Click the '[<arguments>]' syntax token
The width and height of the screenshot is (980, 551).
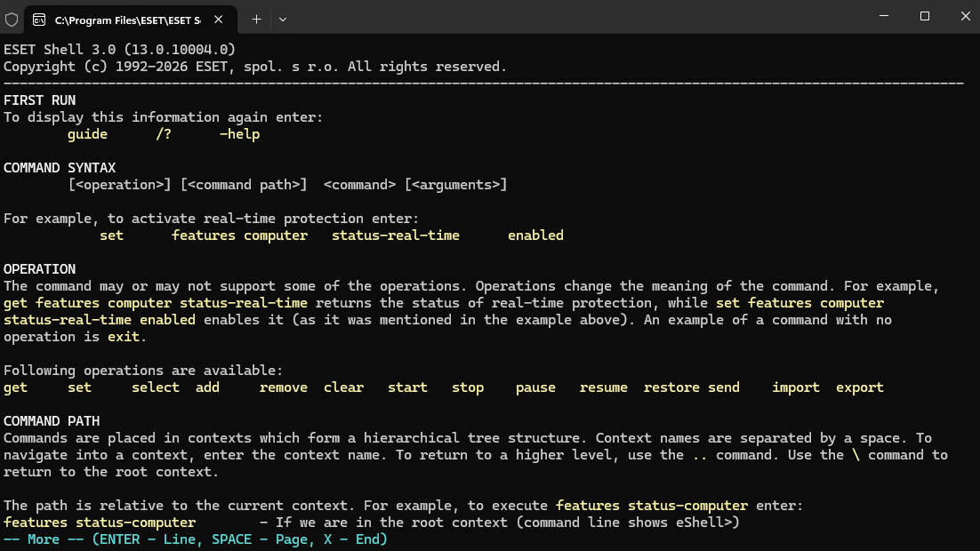pyautogui.click(x=455, y=184)
